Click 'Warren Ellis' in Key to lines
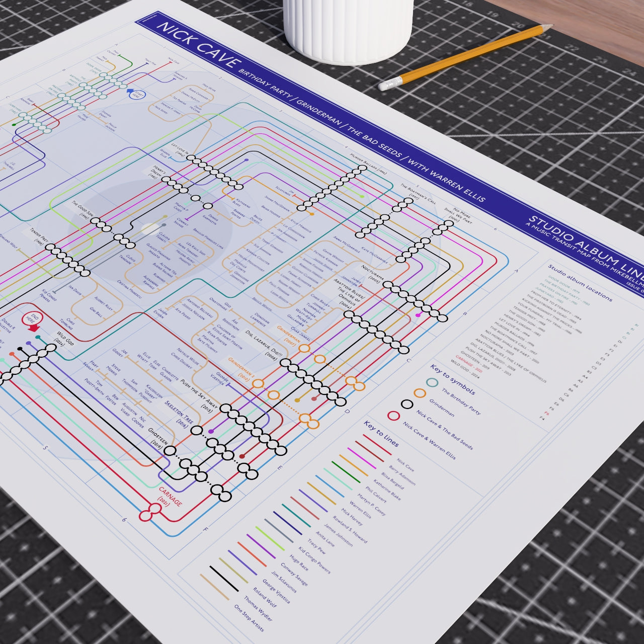Screen dimensions: 644x644 360,509
